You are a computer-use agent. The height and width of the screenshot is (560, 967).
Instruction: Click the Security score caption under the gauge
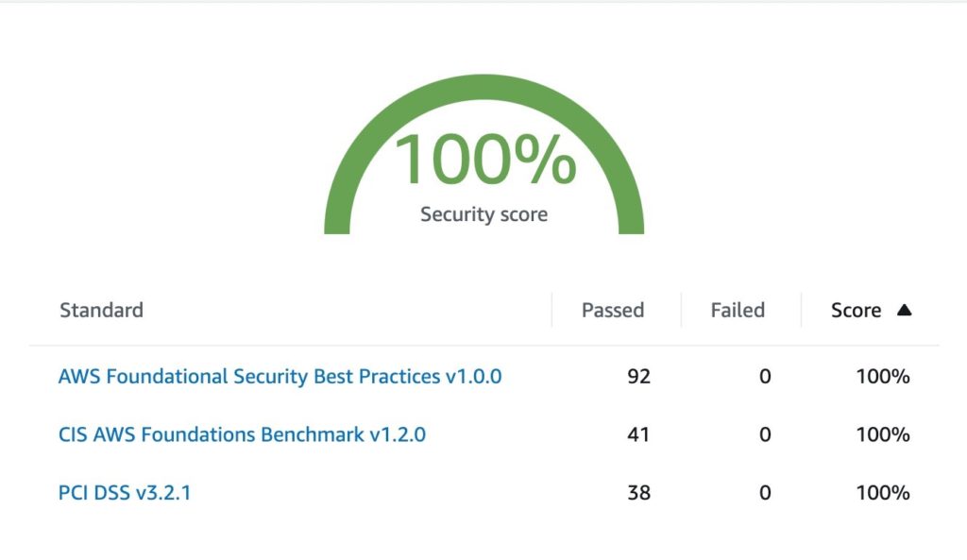click(483, 214)
